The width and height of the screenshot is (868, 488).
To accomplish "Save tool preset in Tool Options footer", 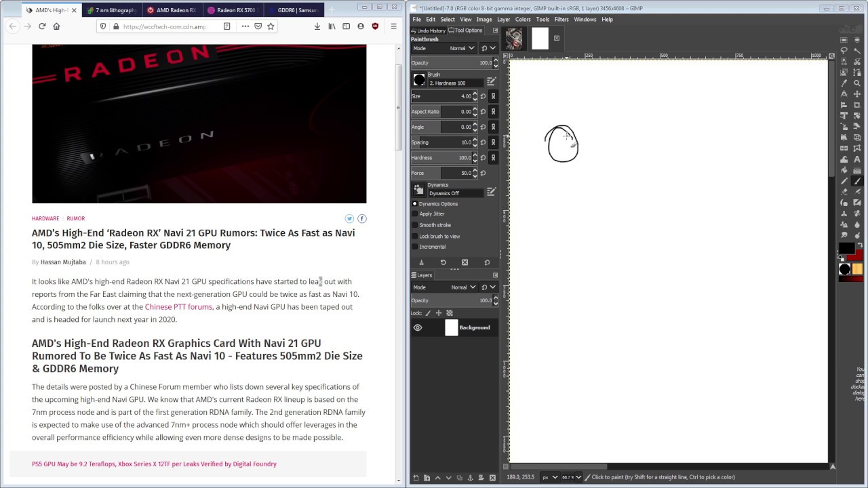I will [421, 262].
